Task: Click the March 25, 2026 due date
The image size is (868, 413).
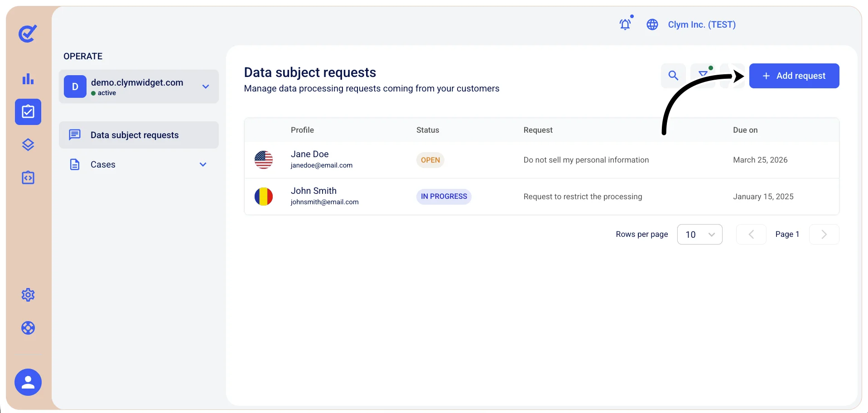Action: pyautogui.click(x=760, y=160)
